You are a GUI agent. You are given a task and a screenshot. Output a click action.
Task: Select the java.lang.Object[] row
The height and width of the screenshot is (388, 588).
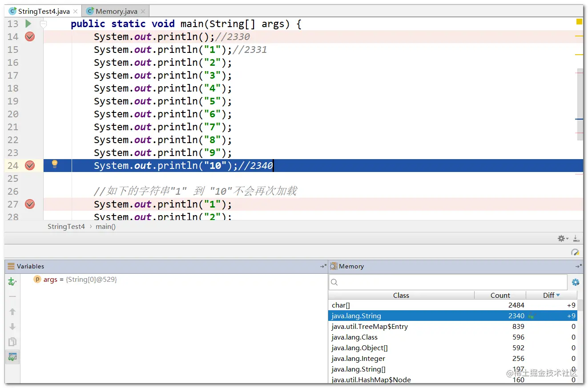coord(453,348)
